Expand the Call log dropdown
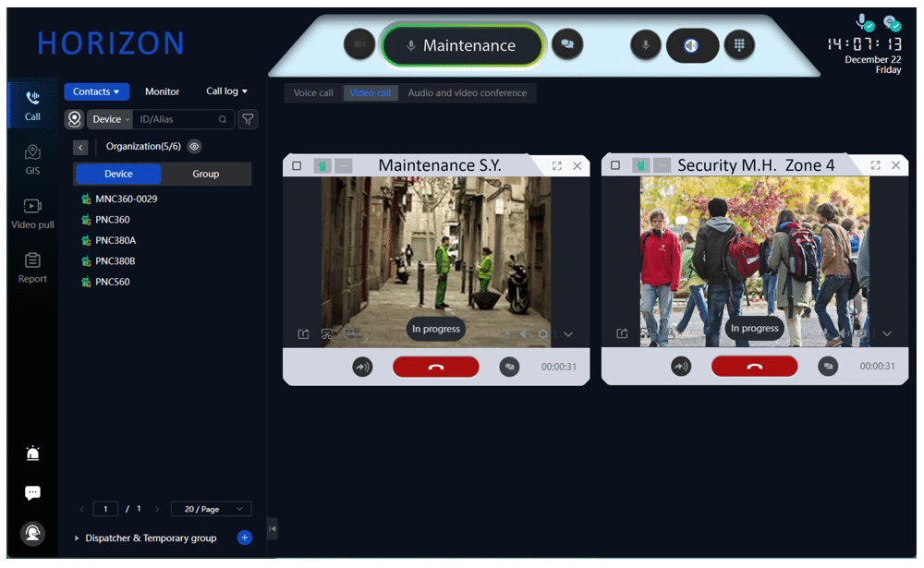Screen dimensions: 924x568 226,91
